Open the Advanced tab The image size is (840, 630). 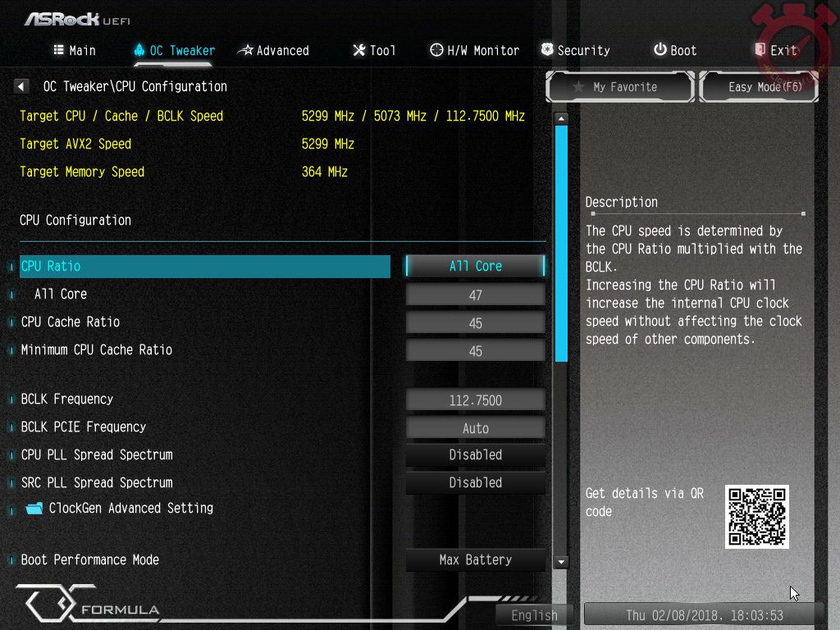(273, 51)
